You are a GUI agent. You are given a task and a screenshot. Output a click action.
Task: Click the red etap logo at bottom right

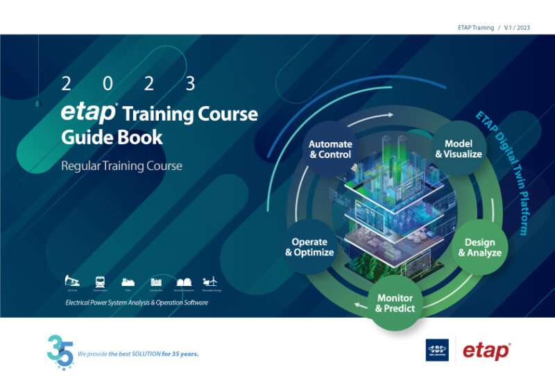click(486, 351)
